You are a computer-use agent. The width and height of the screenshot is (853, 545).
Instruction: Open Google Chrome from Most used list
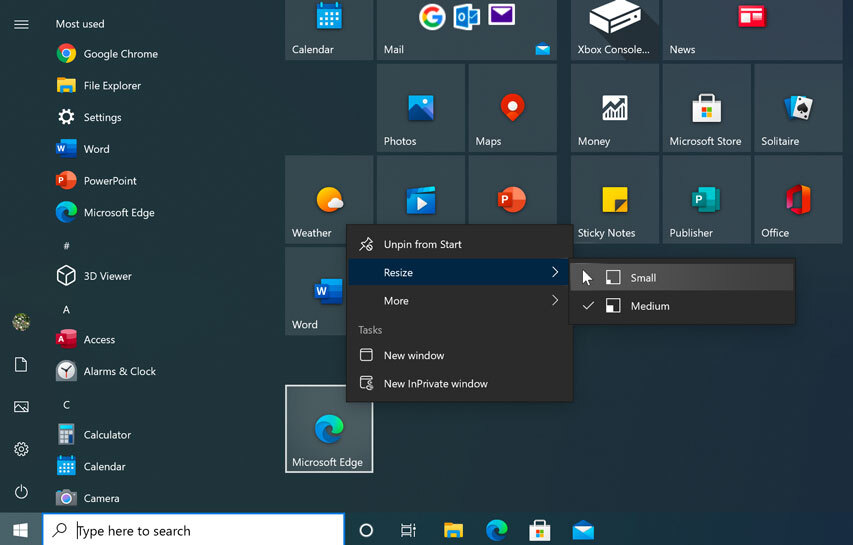(x=107, y=54)
